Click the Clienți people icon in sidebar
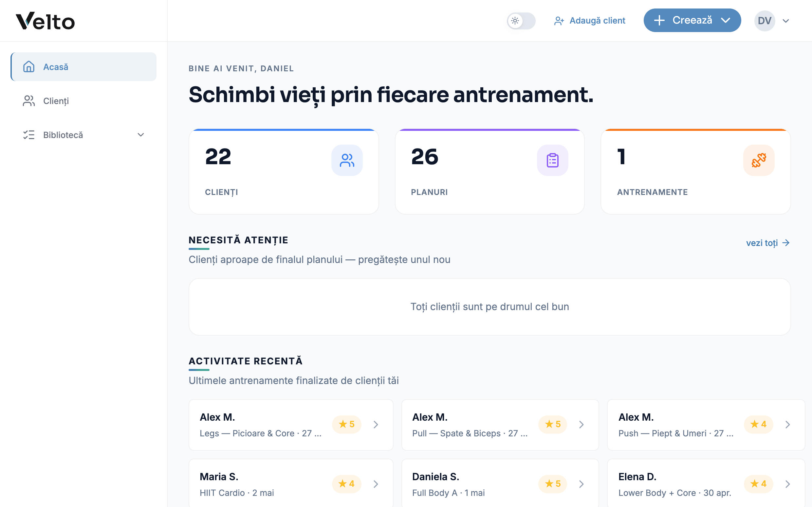This screenshot has width=812, height=507. point(29,101)
